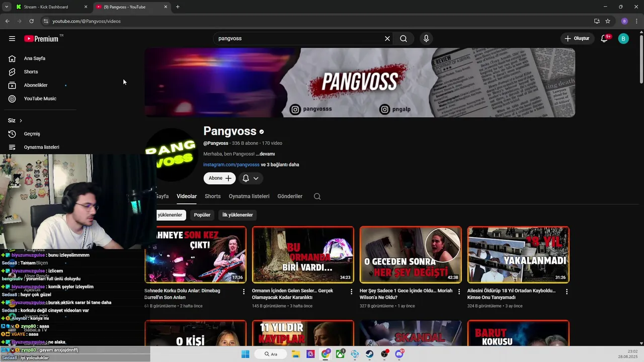Filter videos by Popüler chip
644x362 pixels.
(202, 215)
